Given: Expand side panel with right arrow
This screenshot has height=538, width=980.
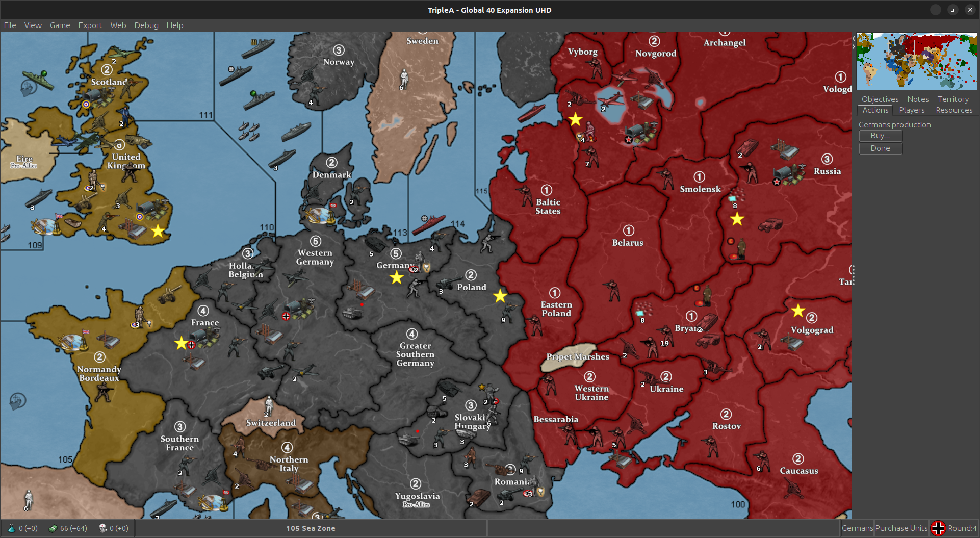Looking at the screenshot, I should tap(854, 46).
